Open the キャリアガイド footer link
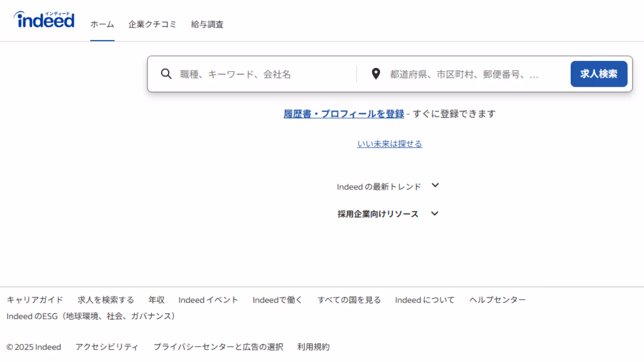Image resolution: width=644 pixels, height=362 pixels. 35,300
